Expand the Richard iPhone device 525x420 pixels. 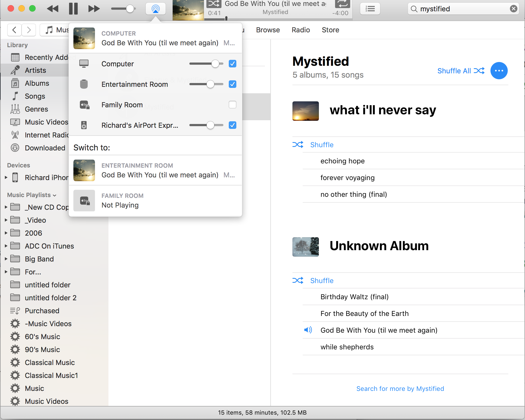6,177
